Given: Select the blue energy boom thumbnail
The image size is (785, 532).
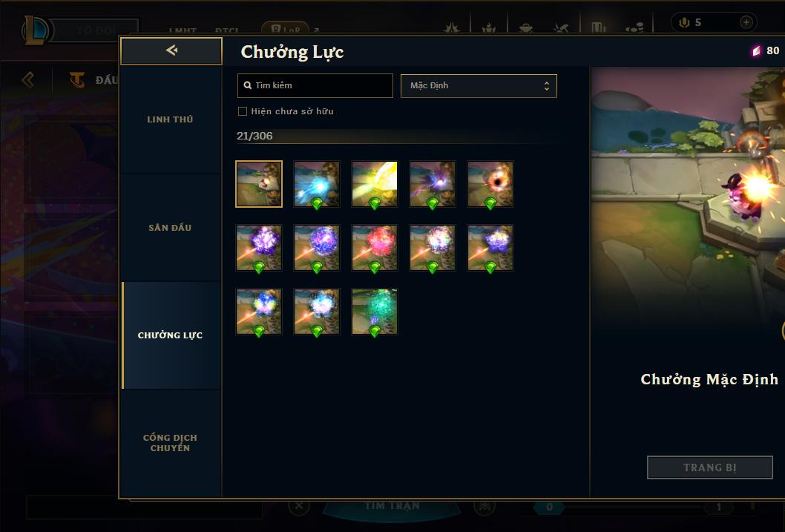Looking at the screenshot, I should [316, 184].
